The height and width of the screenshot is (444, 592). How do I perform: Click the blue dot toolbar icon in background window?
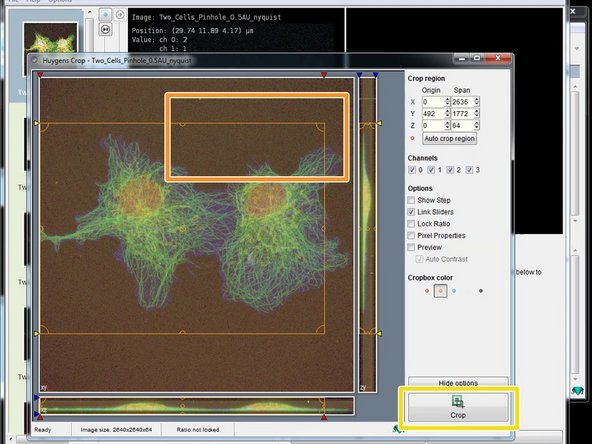click(105, 14)
